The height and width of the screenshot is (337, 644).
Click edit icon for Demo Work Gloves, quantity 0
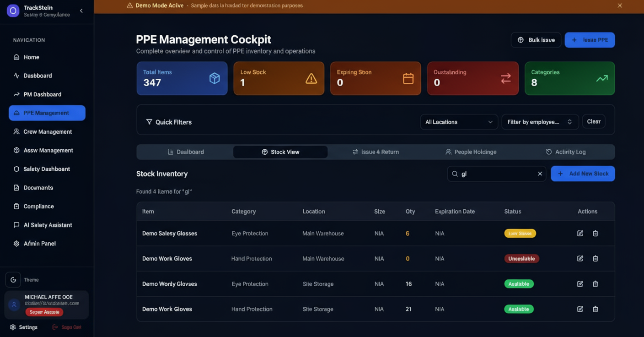(x=580, y=259)
